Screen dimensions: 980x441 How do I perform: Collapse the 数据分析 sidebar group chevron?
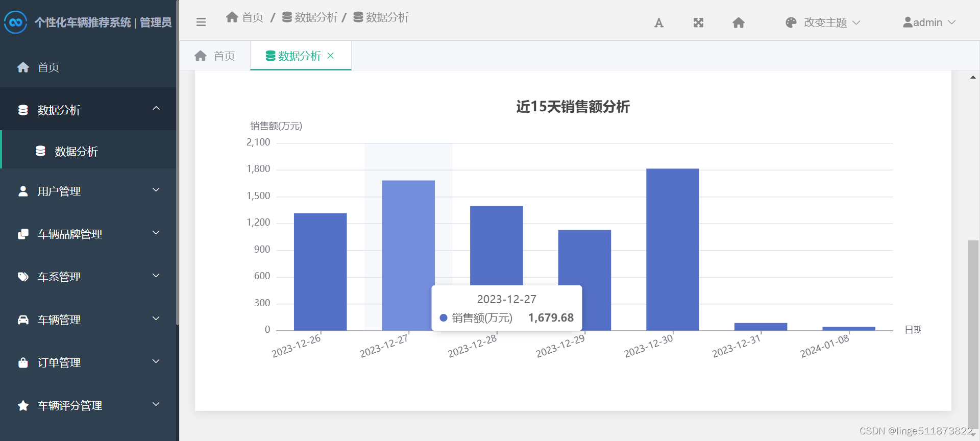[156, 108]
